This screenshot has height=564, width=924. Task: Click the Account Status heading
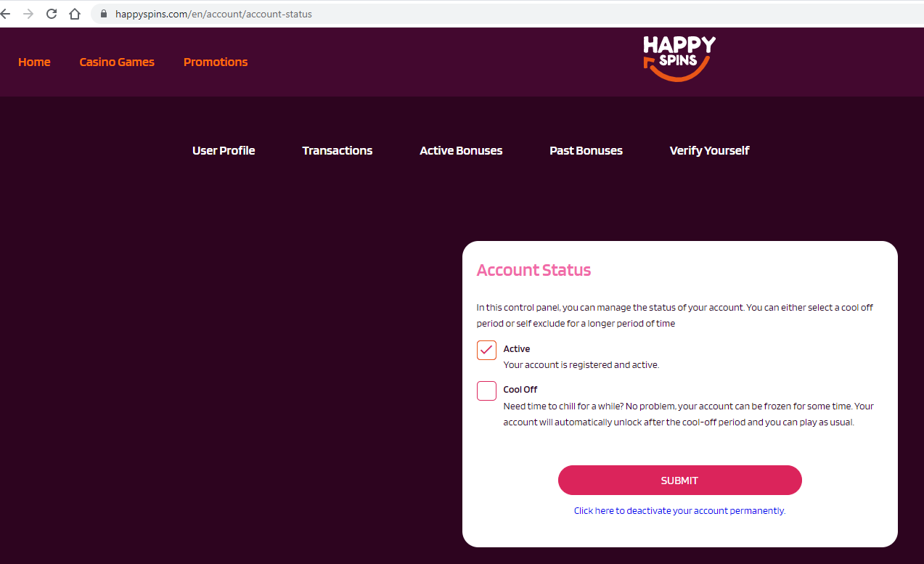[533, 271]
